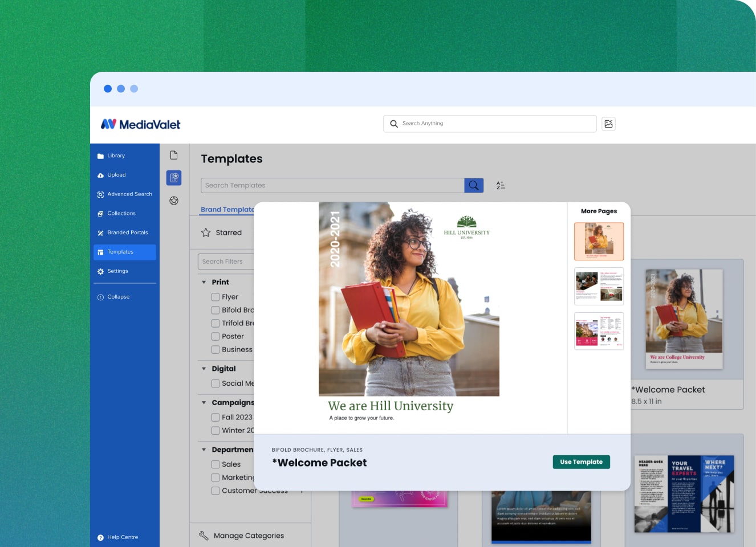This screenshot has width=756, height=547.
Task: Check the Flyer filter checkbox
Action: [x=216, y=297]
